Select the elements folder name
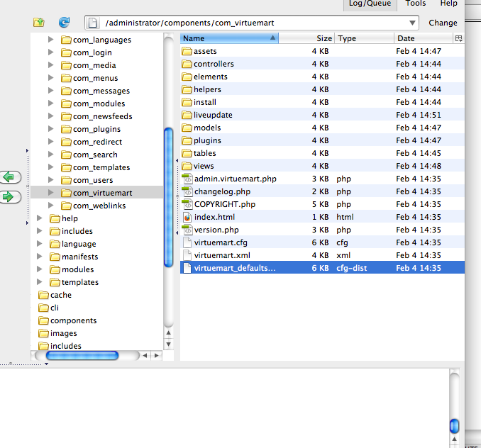481x448 pixels. click(211, 77)
